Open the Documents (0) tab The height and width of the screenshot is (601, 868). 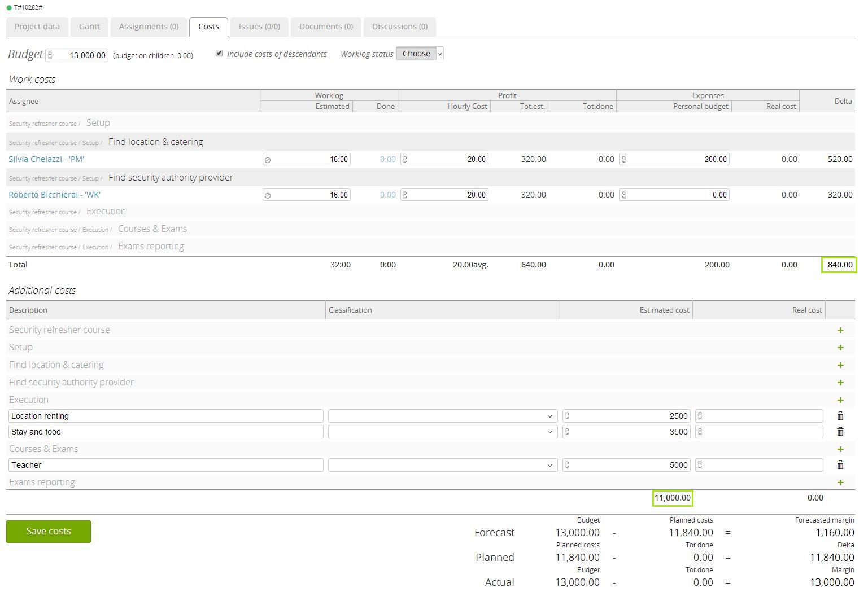point(326,27)
